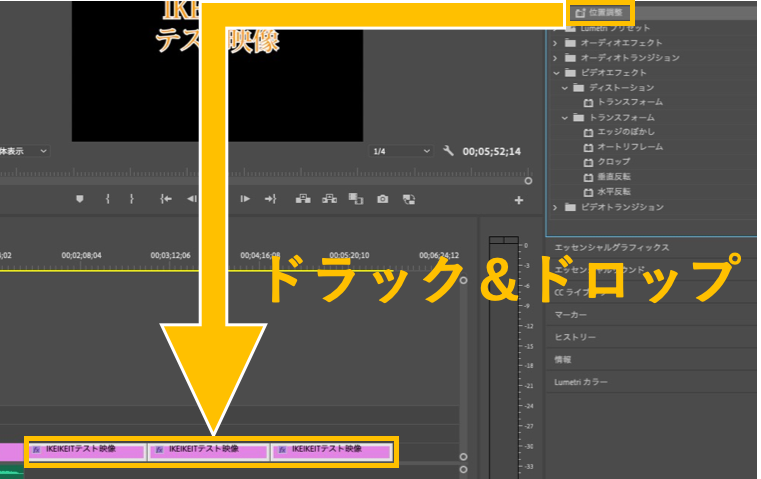Open the zoom level 体表示 dropdown
Screen dimensions: 761x479
(24, 151)
